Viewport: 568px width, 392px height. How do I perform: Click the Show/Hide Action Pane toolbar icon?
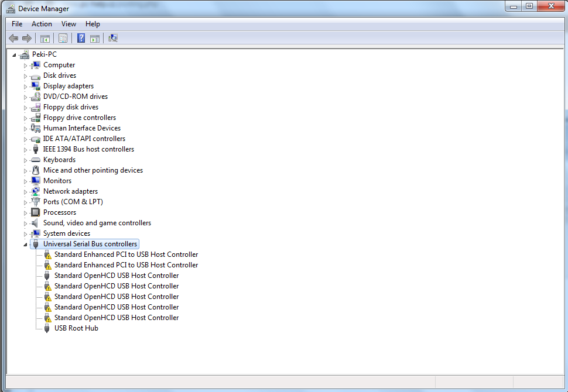[x=94, y=38]
